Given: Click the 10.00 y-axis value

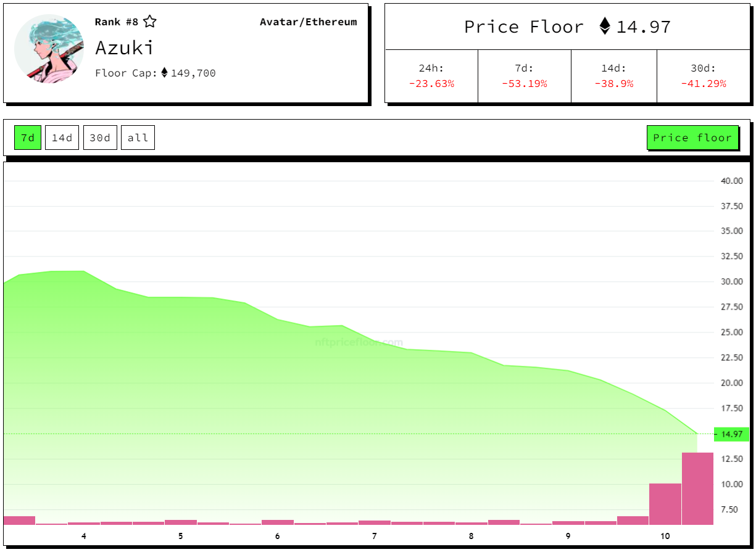Looking at the screenshot, I should coord(731,484).
